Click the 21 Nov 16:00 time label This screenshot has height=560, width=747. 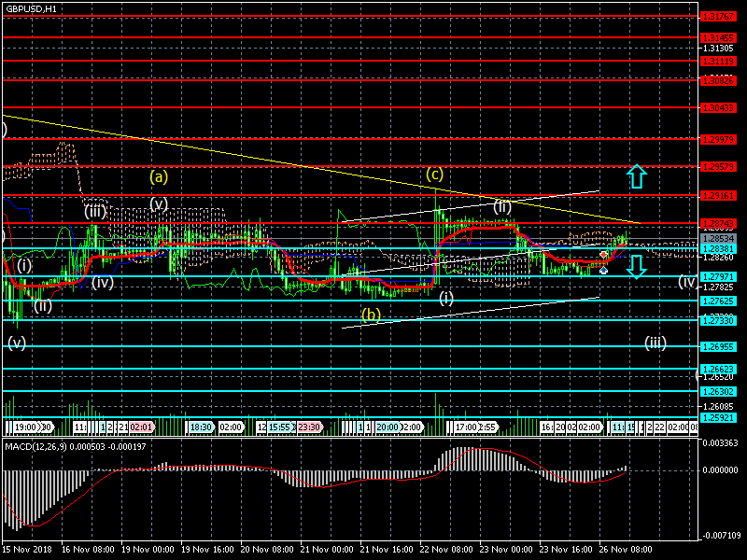click(x=387, y=549)
